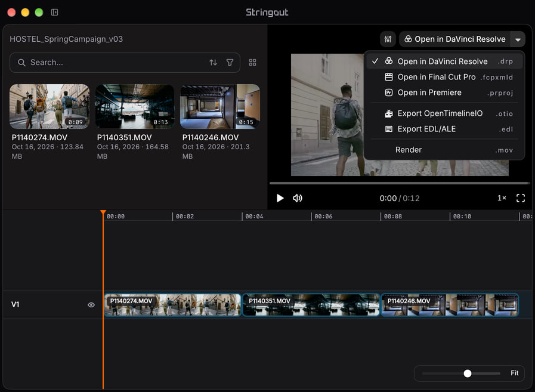Open the filter funnel icon
535x392 pixels.
[230, 63]
